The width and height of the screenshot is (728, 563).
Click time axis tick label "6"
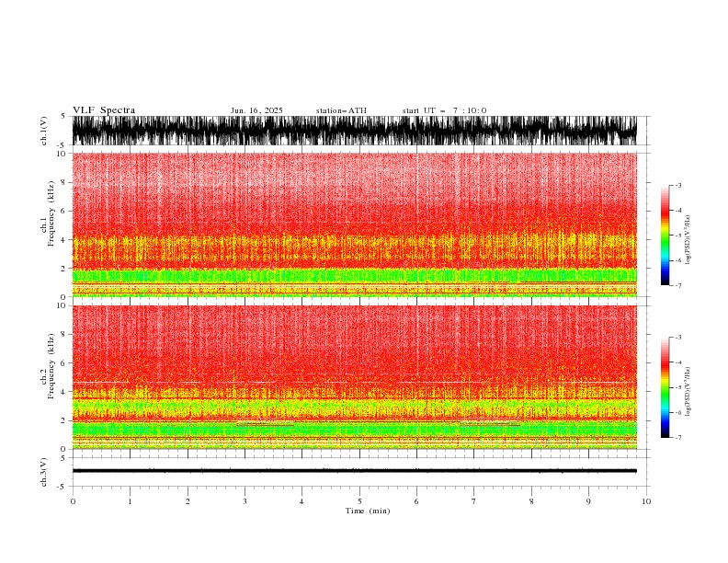click(416, 501)
